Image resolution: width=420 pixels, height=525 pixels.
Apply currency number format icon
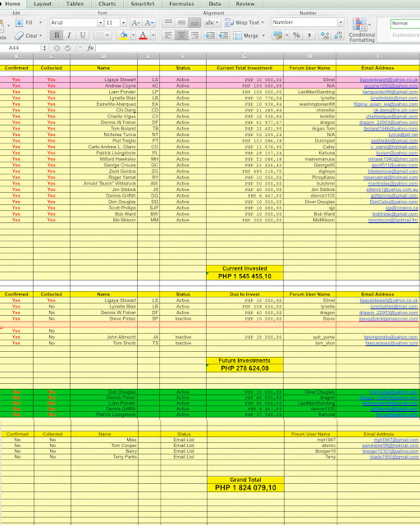tap(277, 35)
